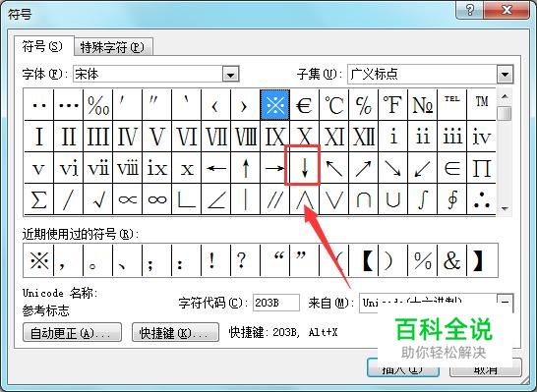
Task: Select the reference mark ※ symbol in grid
Action: click(x=275, y=105)
